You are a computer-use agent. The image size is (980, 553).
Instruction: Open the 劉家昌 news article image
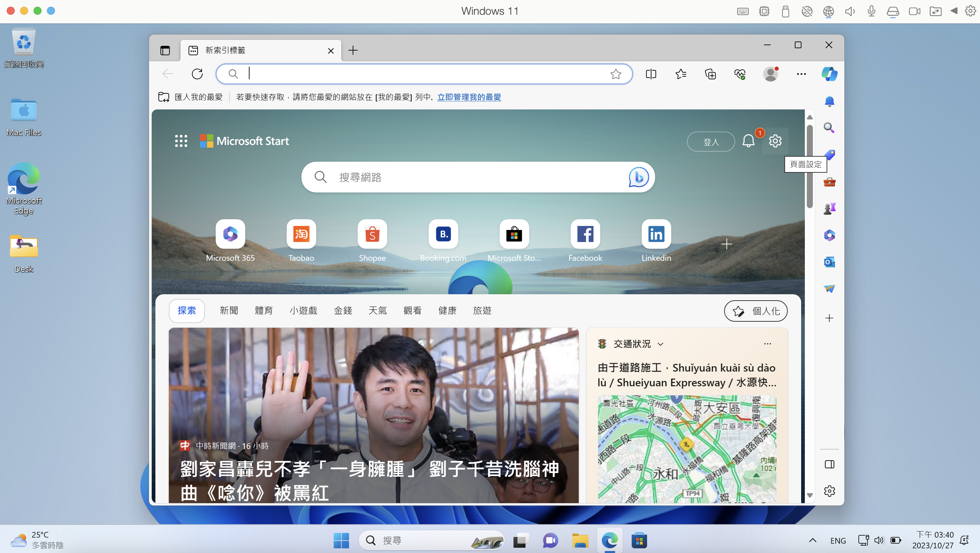[373, 415]
